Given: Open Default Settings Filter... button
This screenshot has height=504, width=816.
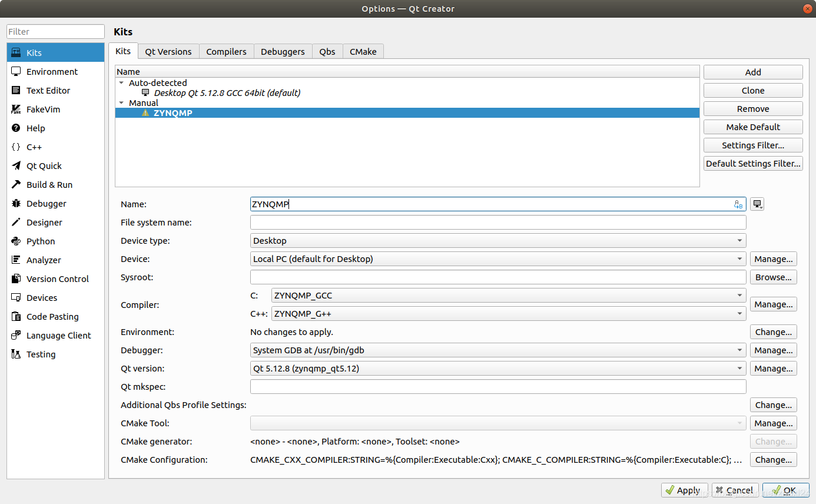Looking at the screenshot, I should click(x=753, y=163).
